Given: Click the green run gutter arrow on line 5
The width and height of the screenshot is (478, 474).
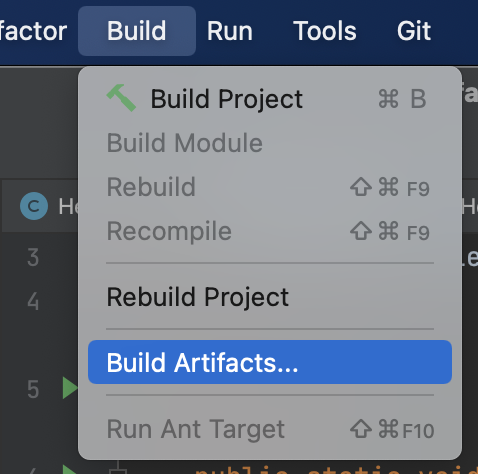Looking at the screenshot, I should pyautogui.click(x=70, y=388).
